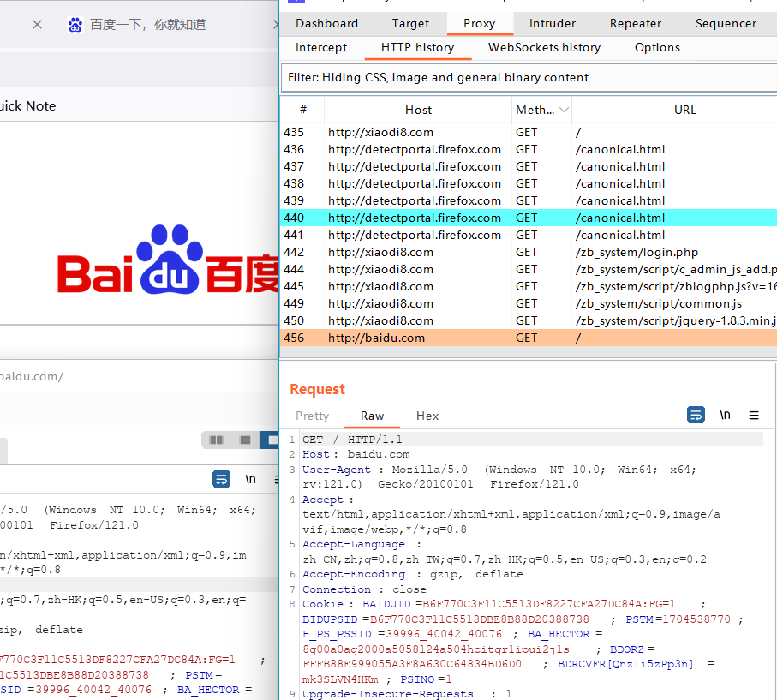Select history row number 441
Viewport: 777px width, 700px height.
[529, 235]
